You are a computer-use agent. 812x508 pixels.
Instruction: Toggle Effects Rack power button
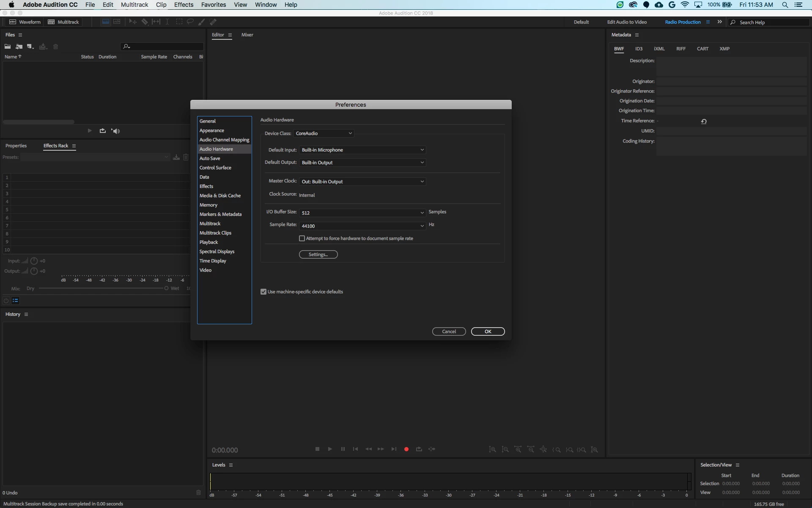click(6, 301)
